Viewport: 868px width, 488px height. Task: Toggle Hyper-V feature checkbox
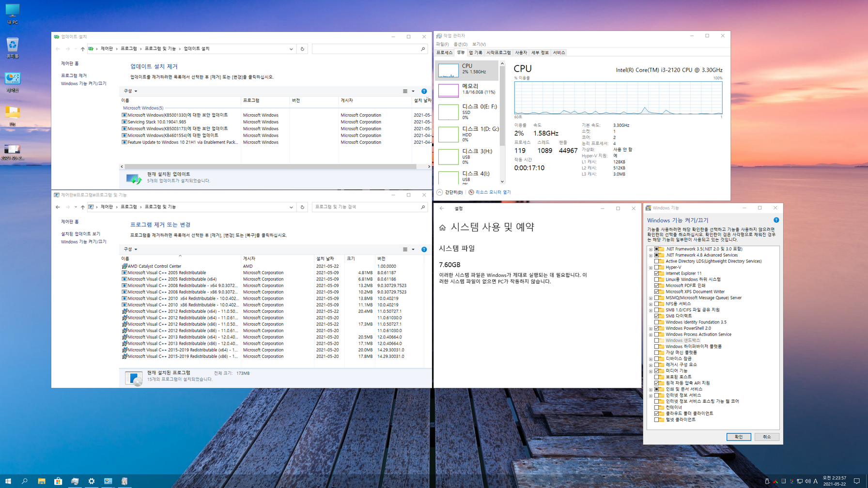point(657,267)
